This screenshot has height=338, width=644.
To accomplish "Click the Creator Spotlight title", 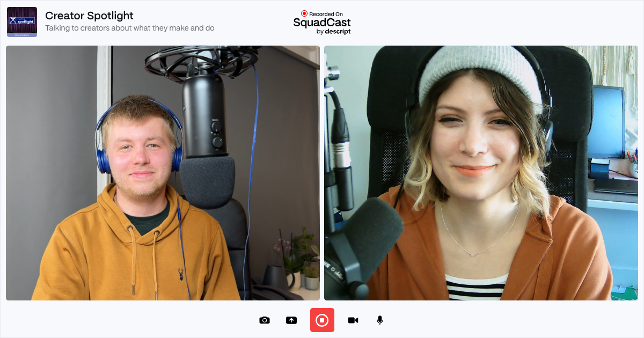I will coord(89,16).
